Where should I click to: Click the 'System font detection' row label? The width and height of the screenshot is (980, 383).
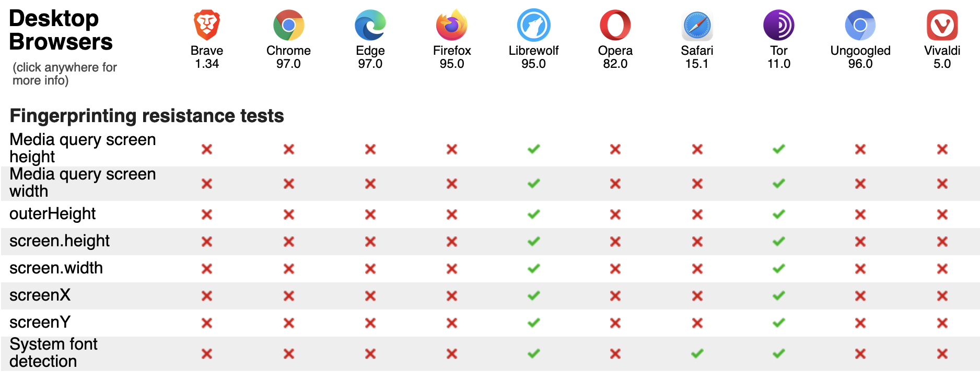tap(53, 353)
